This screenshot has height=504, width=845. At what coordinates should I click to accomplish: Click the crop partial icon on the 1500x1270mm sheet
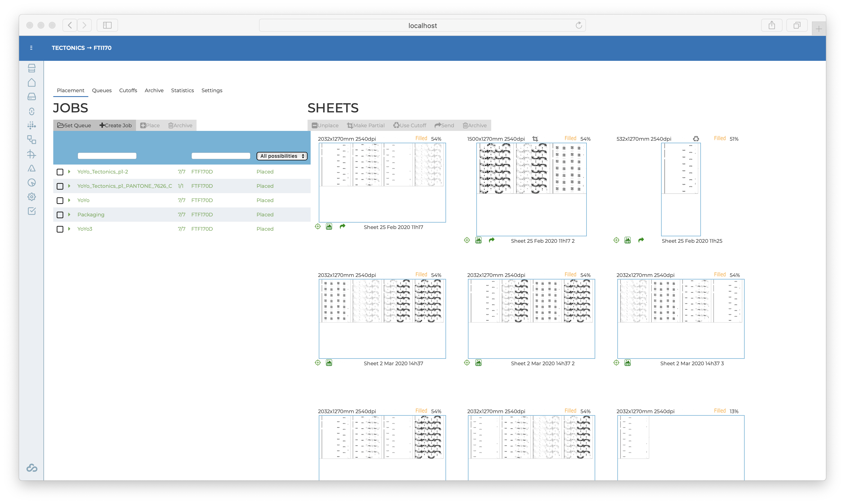(535, 138)
